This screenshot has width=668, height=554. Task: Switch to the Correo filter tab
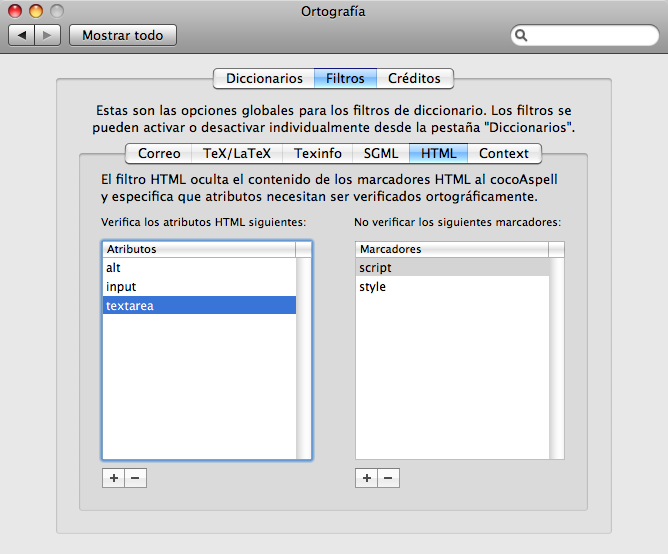pyautogui.click(x=159, y=153)
